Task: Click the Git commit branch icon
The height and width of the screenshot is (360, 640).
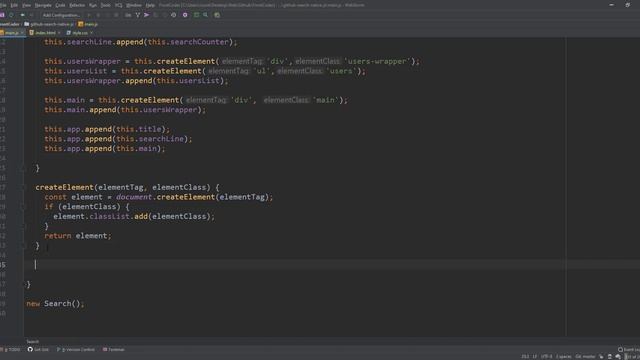Action: pyautogui.click(x=138, y=15)
